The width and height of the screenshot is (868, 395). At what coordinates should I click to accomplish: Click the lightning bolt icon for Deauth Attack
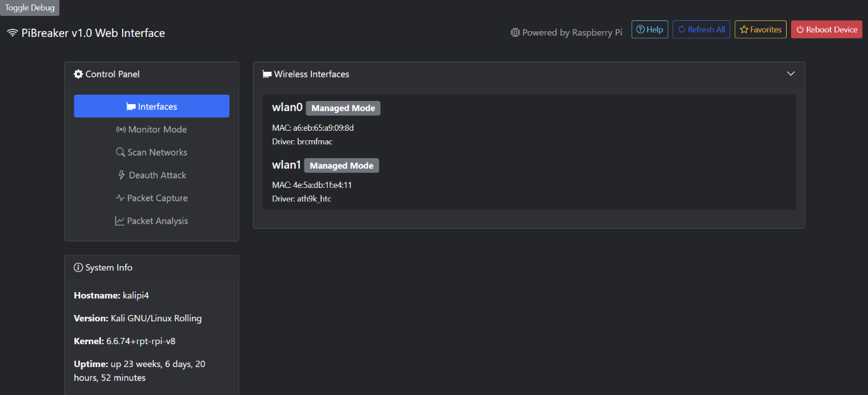[x=122, y=175]
